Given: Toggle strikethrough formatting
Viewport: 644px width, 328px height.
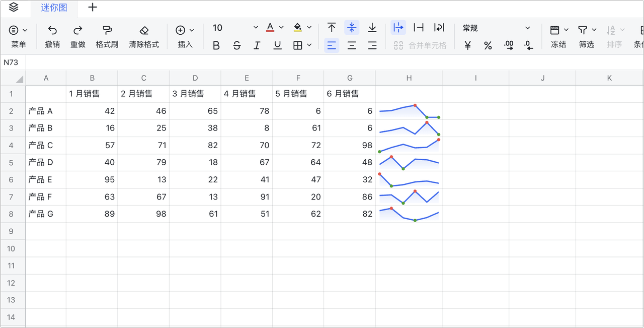Looking at the screenshot, I should coord(237,45).
